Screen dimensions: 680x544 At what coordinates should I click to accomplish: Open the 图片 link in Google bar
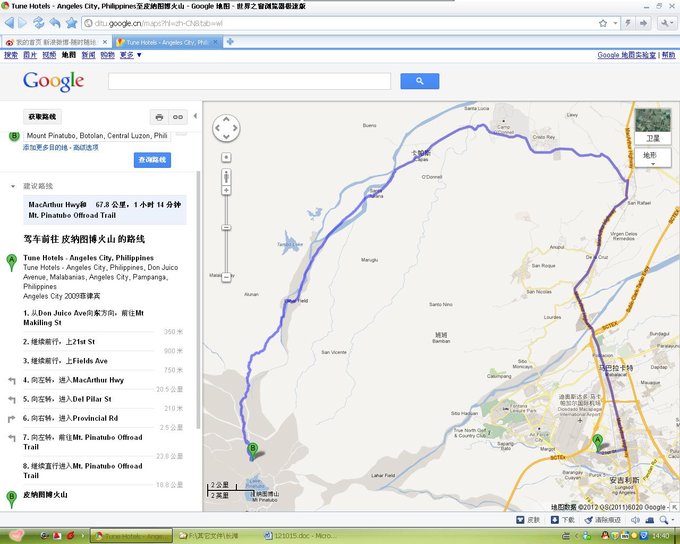tap(30, 55)
